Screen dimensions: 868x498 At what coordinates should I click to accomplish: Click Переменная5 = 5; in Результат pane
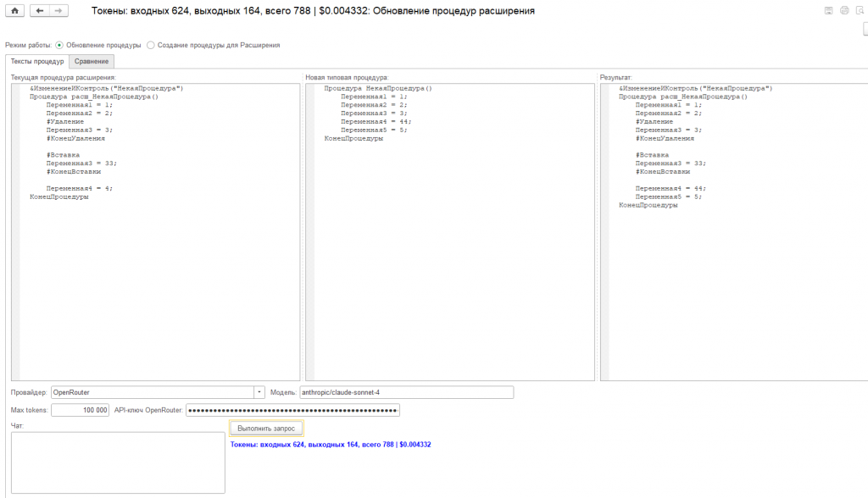tap(668, 197)
